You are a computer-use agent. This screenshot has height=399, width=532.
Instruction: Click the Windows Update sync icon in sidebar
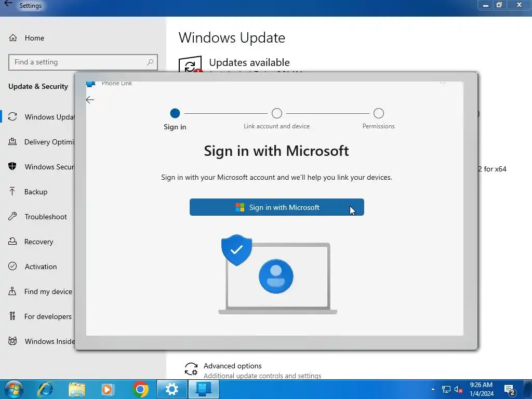[12, 117]
